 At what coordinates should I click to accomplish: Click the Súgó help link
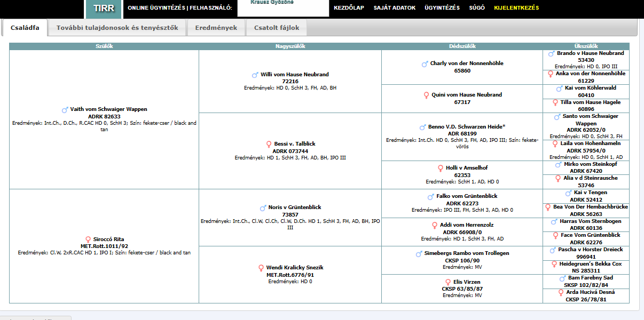coord(476,8)
